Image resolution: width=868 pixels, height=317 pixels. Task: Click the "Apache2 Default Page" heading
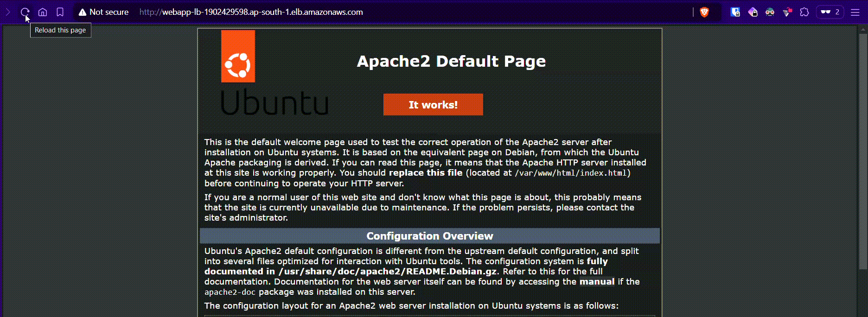click(451, 61)
